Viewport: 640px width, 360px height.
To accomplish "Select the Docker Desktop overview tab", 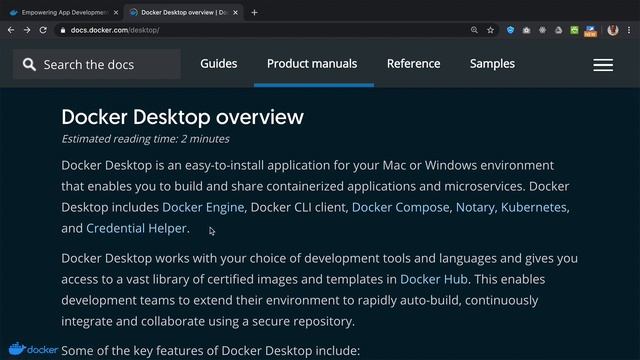I will (x=184, y=13).
